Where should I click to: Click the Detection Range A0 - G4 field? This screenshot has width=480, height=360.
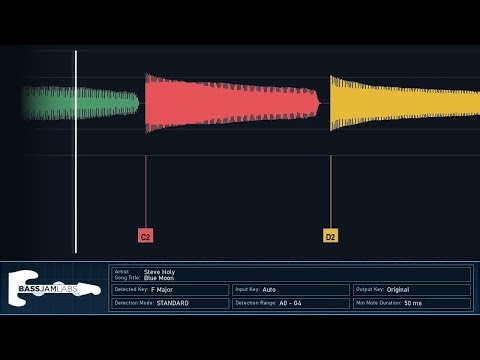point(291,303)
